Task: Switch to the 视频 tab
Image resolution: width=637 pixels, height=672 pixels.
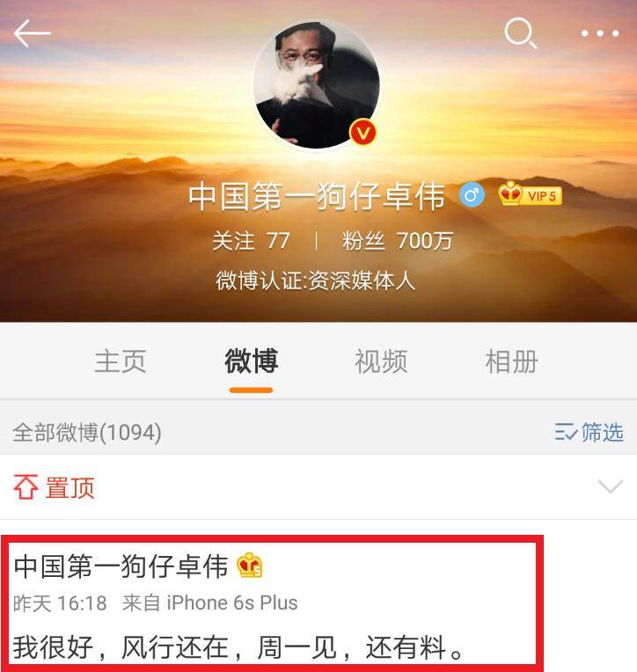Action: tap(381, 362)
